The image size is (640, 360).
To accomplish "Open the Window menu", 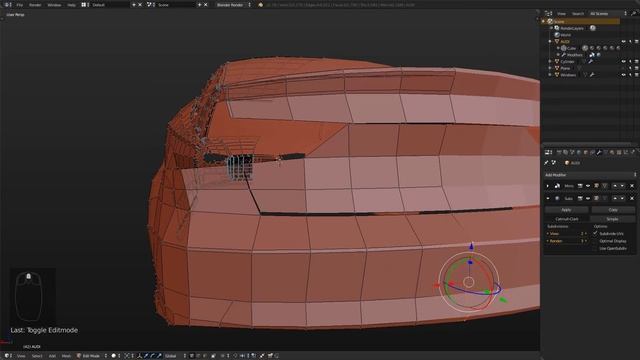I will [54, 5].
